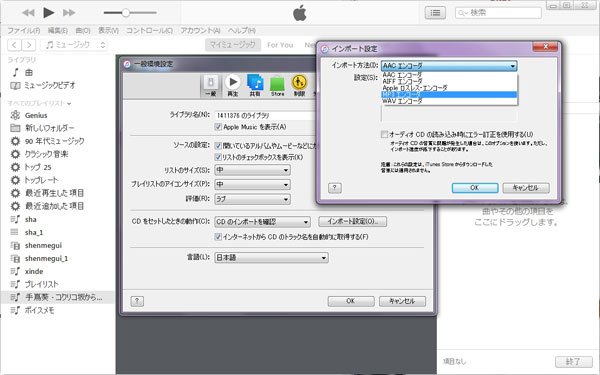This screenshot has width=600, height=375.
Task: Switch to the マイミュージック tab
Action: pyautogui.click(x=233, y=45)
